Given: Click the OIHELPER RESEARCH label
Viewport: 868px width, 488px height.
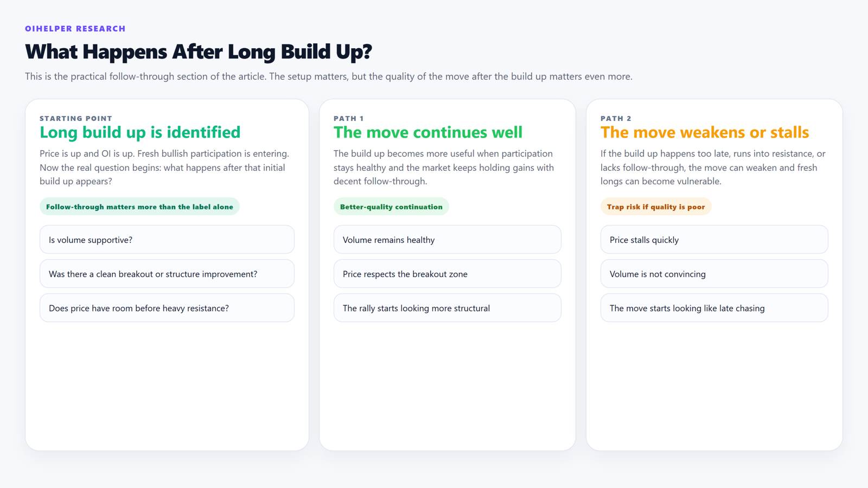Looking at the screenshot, I should pos(75,29).
